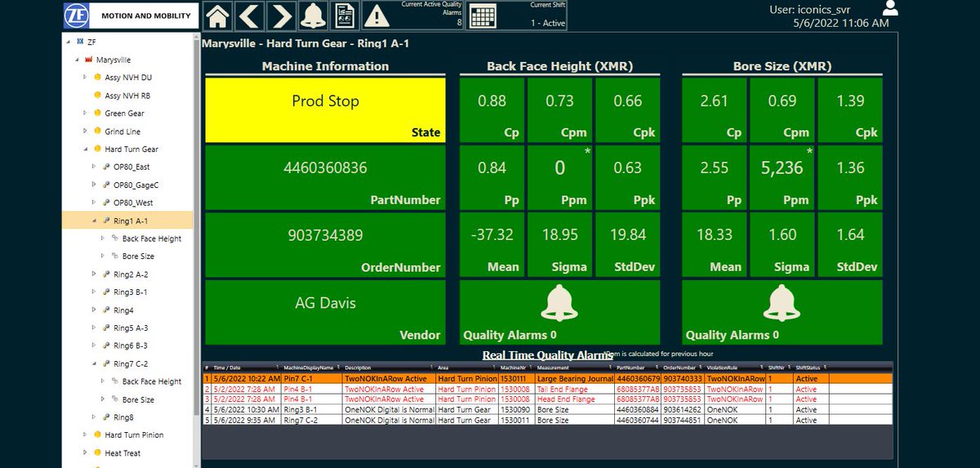
Task: Select OP80_GageC in the tree
Action: tap(136, 185)
